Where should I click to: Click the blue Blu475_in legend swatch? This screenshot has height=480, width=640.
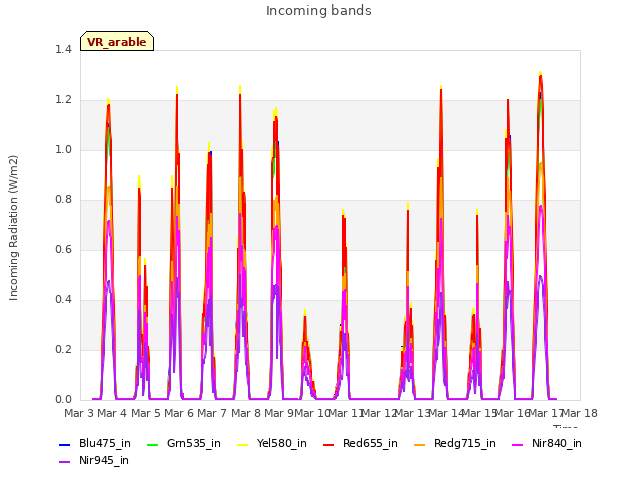(x=64, y=444)
